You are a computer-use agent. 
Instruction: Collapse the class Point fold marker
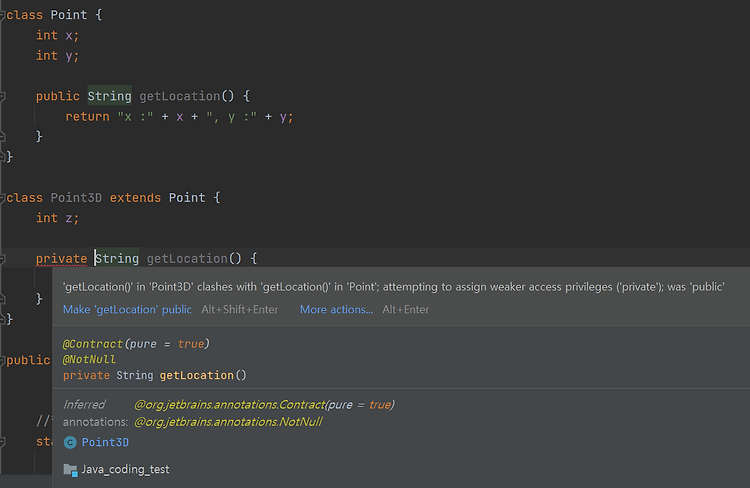pyautogui.click(x=2, y=15)
